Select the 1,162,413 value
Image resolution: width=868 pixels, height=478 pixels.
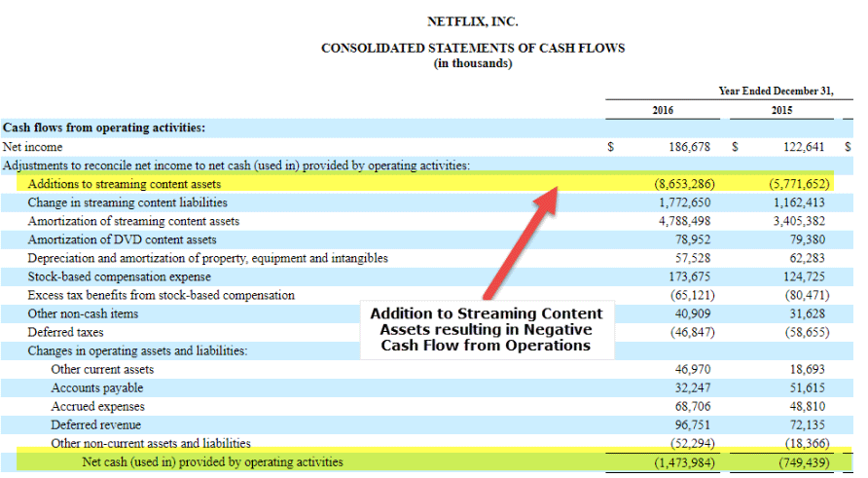click(799, 202)
